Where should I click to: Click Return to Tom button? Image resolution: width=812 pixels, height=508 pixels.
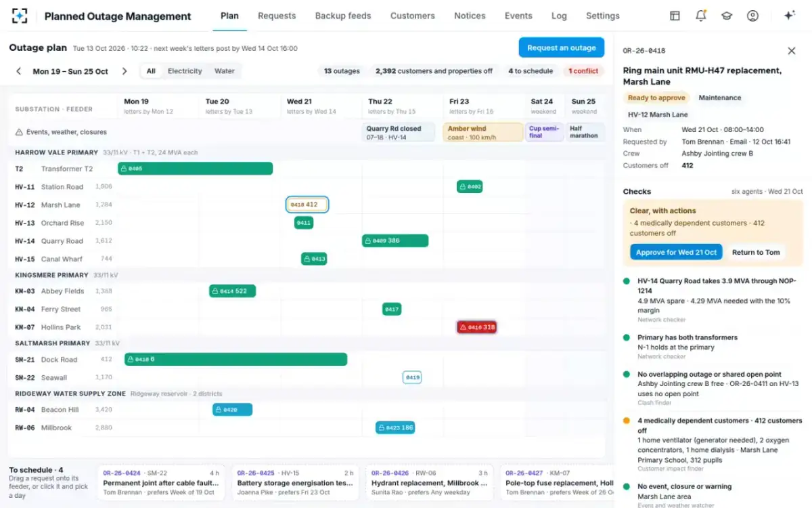756,252
